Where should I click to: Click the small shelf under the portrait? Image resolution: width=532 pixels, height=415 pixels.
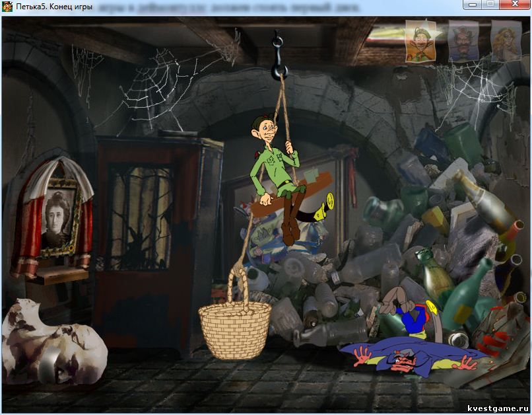[x=57, y=276]
